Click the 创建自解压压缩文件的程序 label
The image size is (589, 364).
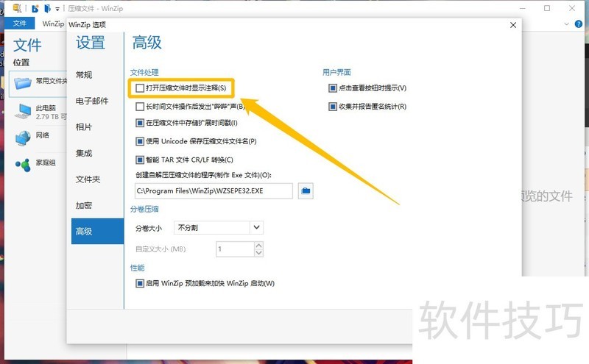[x=203, y=175]
